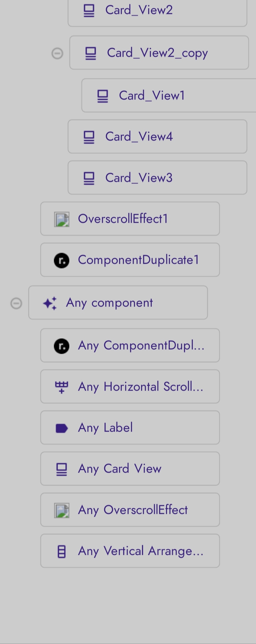Click the Any Horizontal Scroll arrangement icon
256x644 pixels.
[61, 387]
